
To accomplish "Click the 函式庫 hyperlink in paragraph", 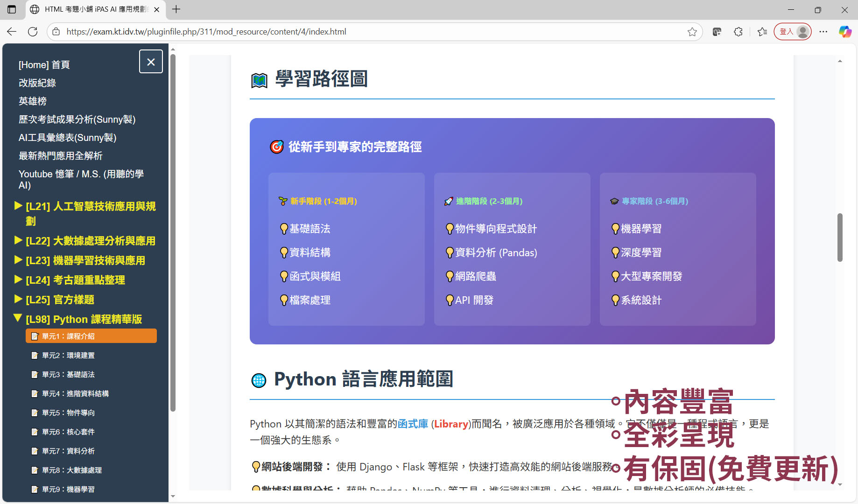I will point(413,424).
